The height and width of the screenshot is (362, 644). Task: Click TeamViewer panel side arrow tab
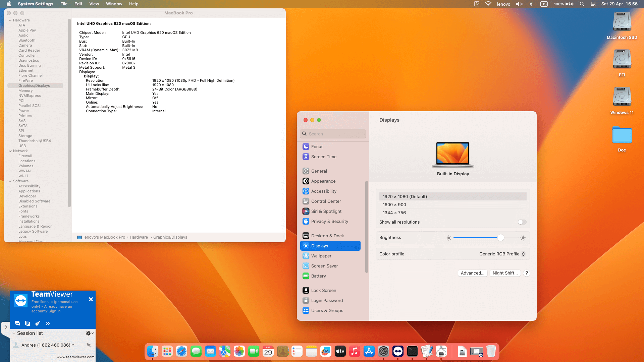pos(6,327)
